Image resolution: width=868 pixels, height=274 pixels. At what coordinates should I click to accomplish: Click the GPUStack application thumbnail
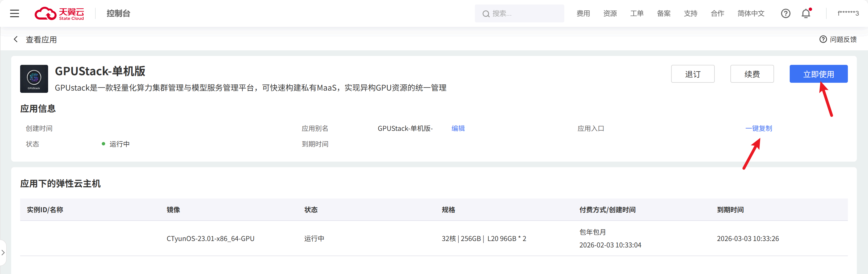pos(34,79)
